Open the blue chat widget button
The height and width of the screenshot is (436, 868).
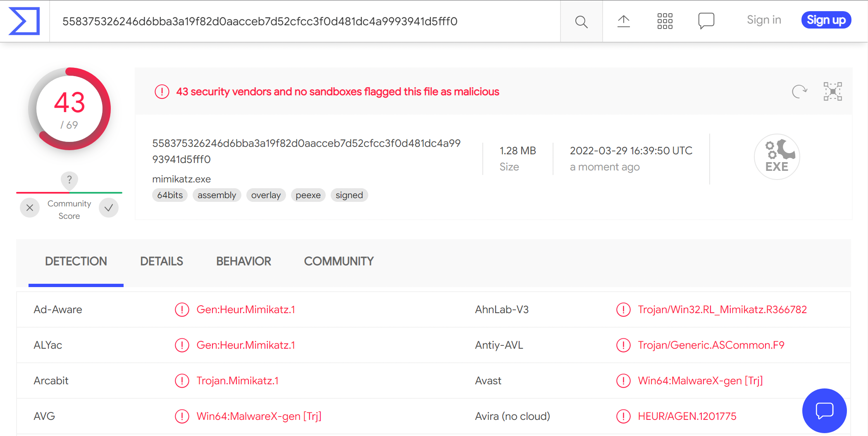(824, 410)
